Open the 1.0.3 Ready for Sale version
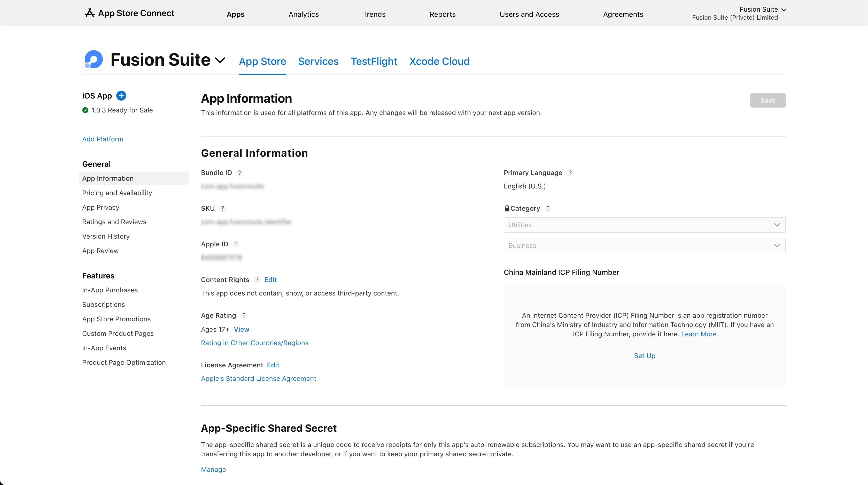Screen dimensions: 868x485 click(122, 110)
